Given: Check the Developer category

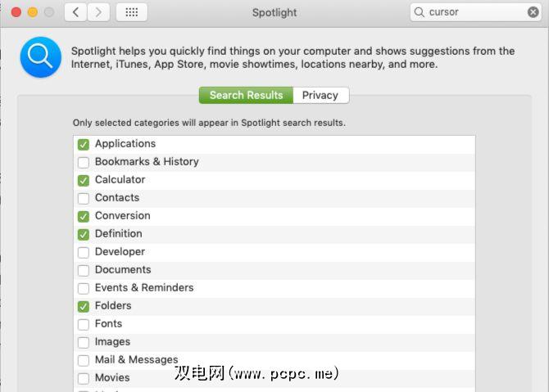Looking at the screenshot, I should (84, 252).
